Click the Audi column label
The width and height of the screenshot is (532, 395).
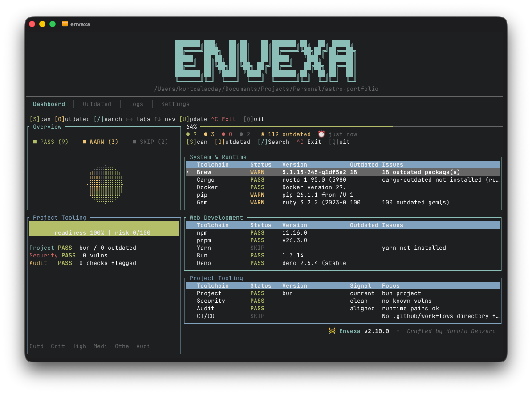click(x=143, y=346)
